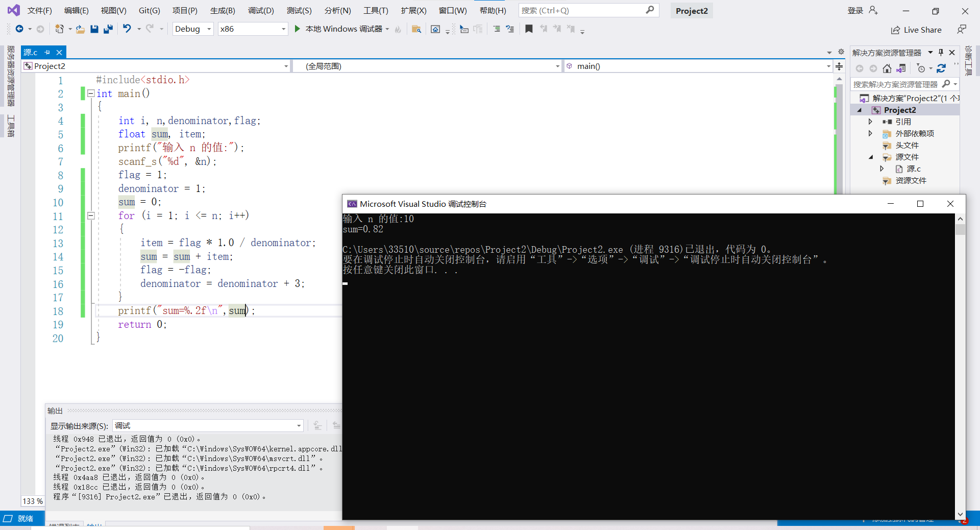
Task: Open the Git(G) menu
Action: 149,11
